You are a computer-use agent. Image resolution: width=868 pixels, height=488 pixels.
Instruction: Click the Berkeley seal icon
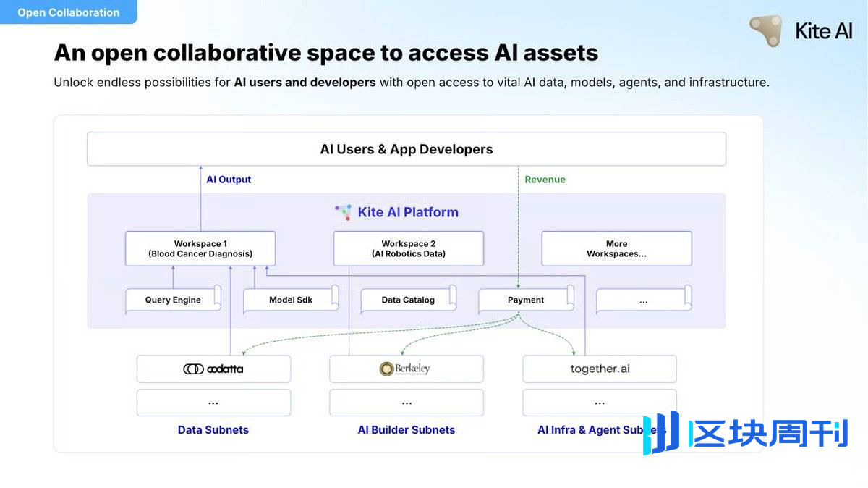386,369
